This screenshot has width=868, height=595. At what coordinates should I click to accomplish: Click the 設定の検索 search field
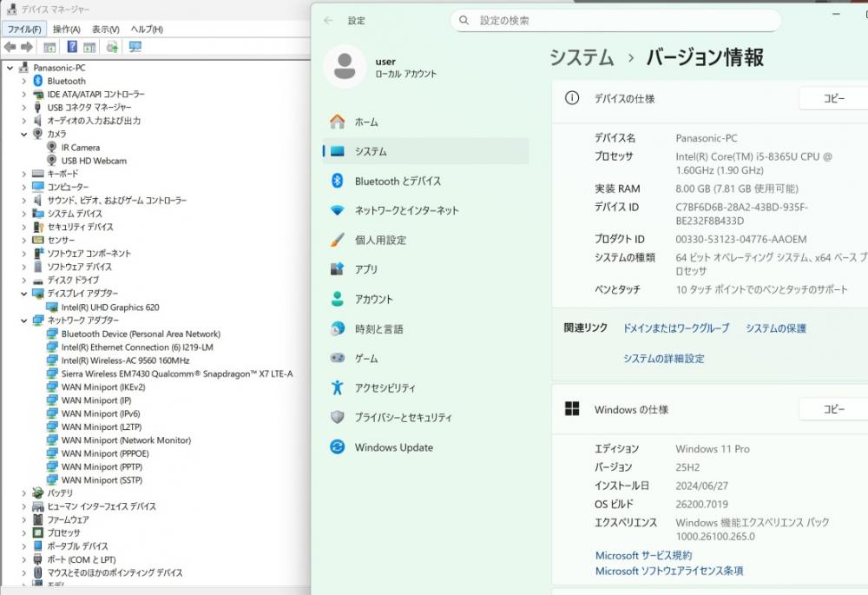click(615, 21)
